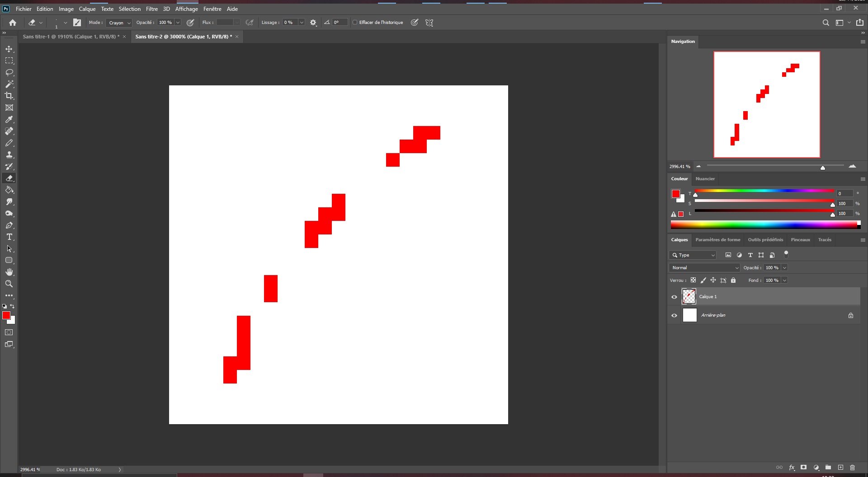
Task: Select the Lasso tool
Action: (x=9, y=72)
